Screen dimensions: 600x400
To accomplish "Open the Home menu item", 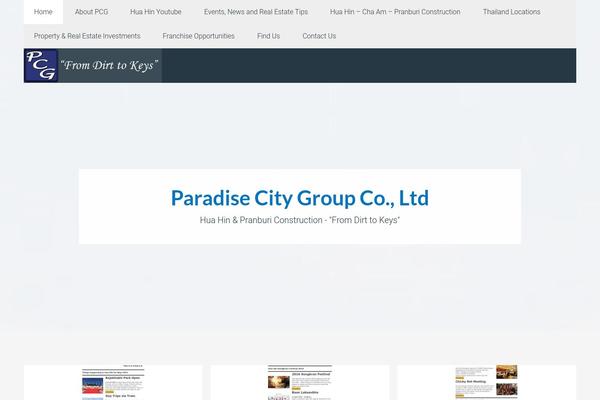I will 43,12.
